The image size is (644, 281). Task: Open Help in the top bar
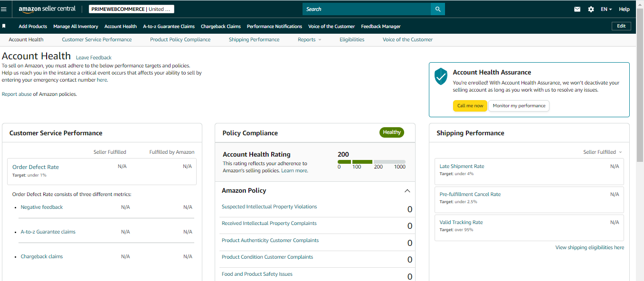(624, 9)
